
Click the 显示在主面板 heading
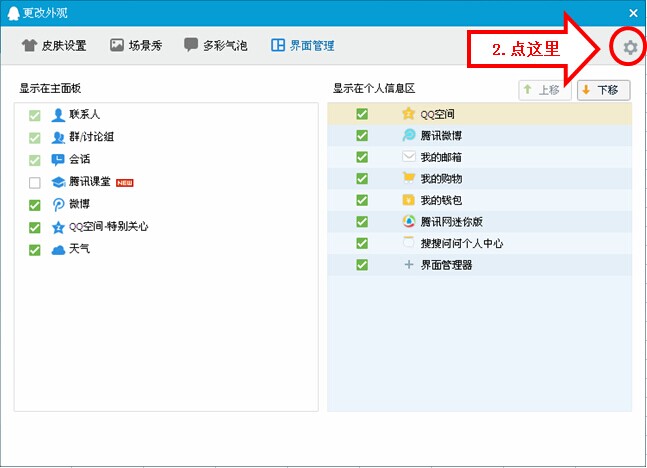[50, 88]
